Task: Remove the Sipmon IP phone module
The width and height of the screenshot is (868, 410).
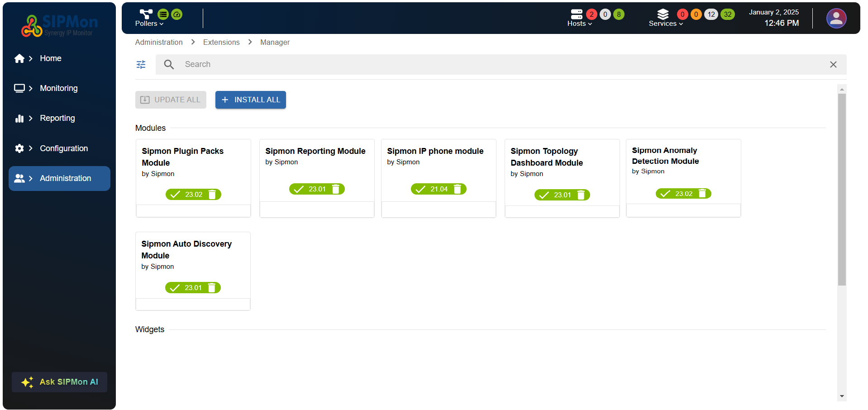Action: pyautogui.click(x=458, y=189)
